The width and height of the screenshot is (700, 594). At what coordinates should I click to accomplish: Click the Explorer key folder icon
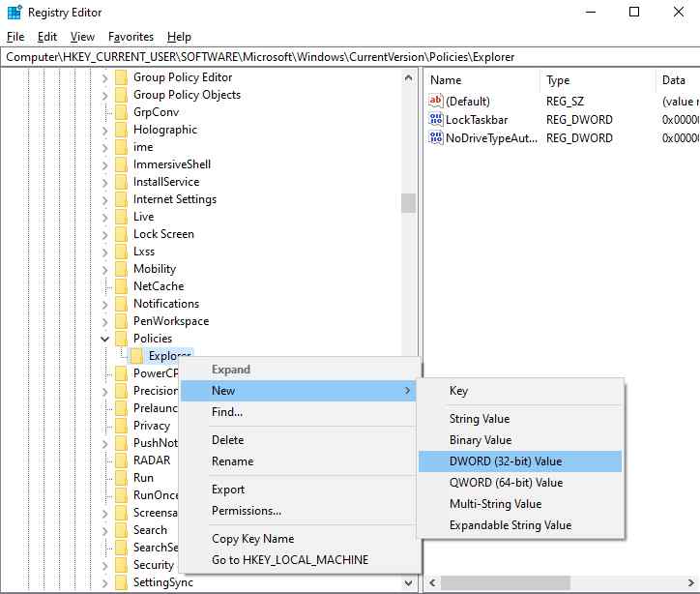(136, 356)
